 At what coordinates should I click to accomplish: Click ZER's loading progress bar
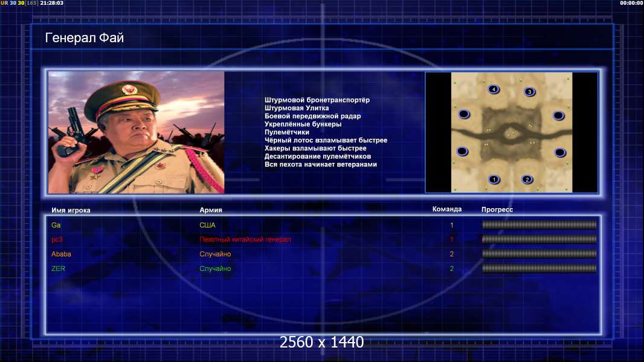coord(539,268)
